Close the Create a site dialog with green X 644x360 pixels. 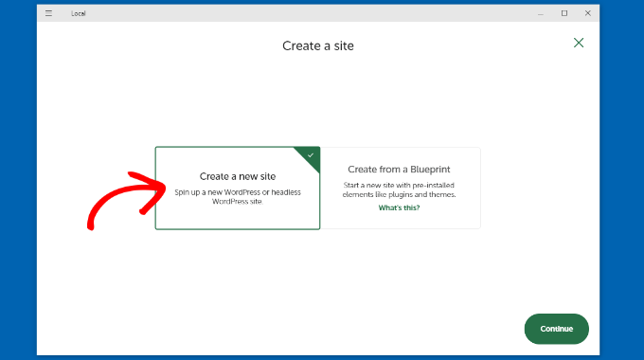click(x=579, y=43)
